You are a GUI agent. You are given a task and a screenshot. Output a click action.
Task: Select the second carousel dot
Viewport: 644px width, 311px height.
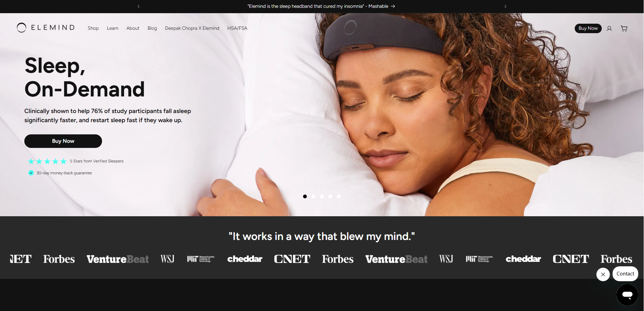313,196
